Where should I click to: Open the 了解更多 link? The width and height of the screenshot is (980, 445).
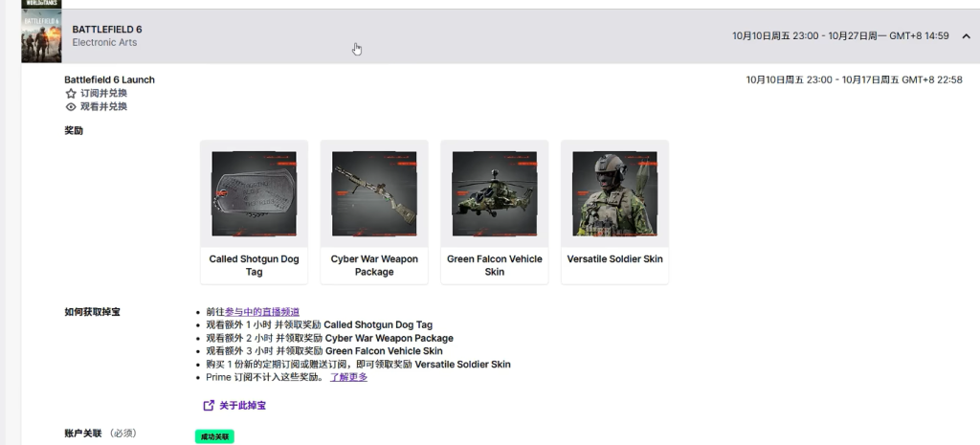348,377
